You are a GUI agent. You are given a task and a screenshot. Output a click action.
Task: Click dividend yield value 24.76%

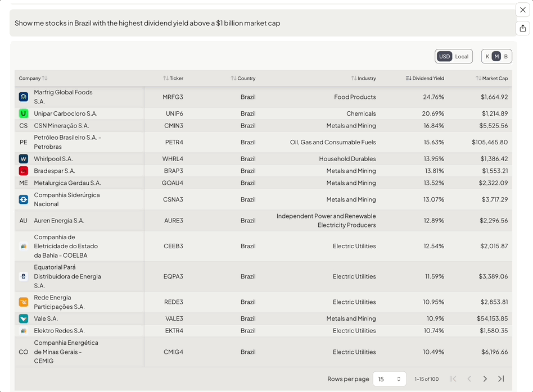pyautogui.click(x=433, y=97)
